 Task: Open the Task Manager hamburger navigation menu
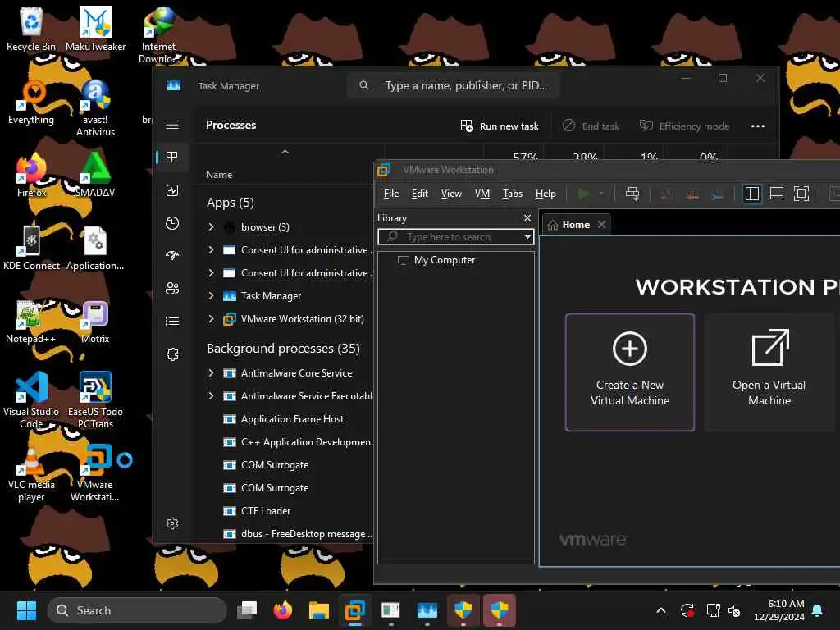point(172,125)
